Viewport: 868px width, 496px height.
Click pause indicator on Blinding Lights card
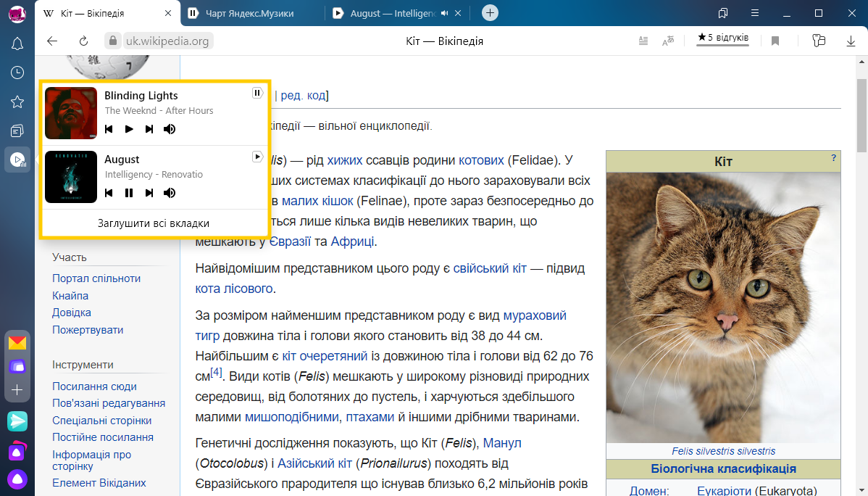(257, 93)
